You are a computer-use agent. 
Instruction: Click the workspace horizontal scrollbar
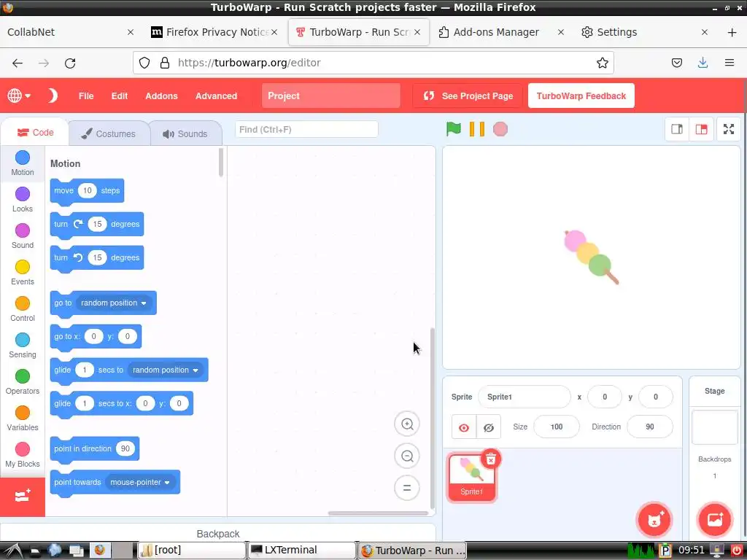tap(378, 513)
